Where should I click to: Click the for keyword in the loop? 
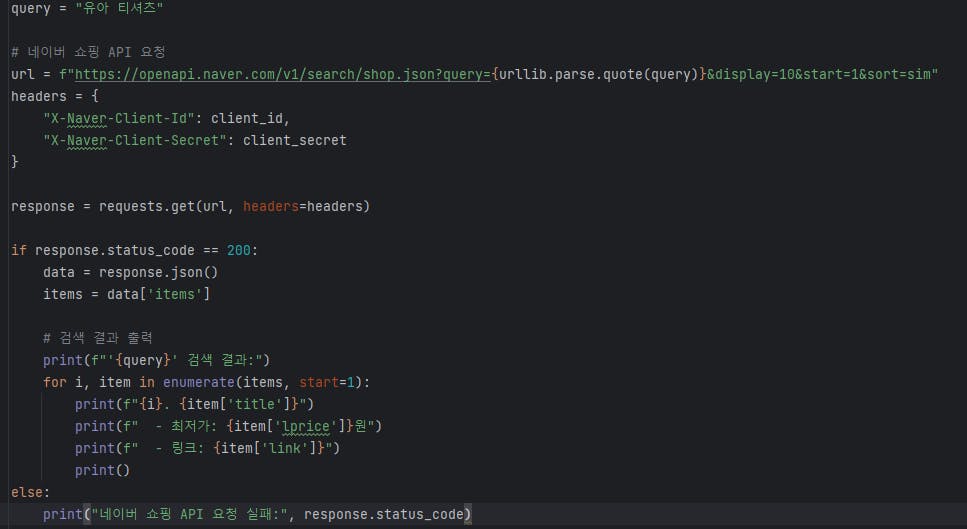coord(55,382)
